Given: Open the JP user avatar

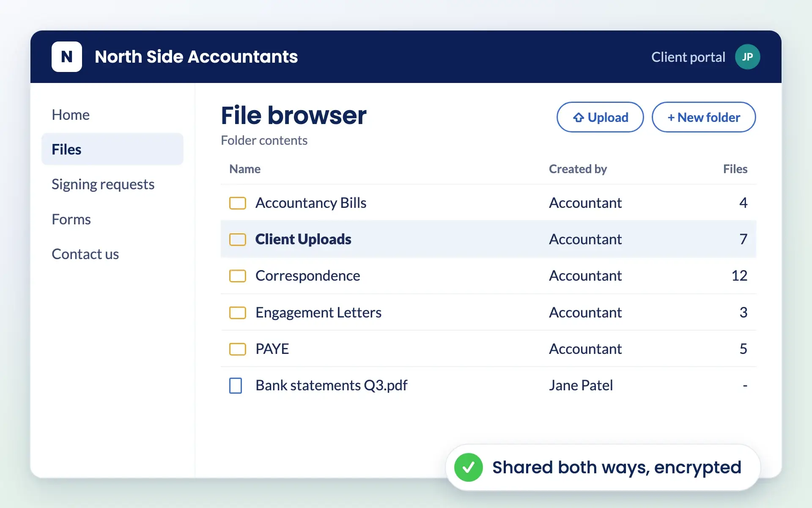Looking at the screenshot, I should coord(747,57).
